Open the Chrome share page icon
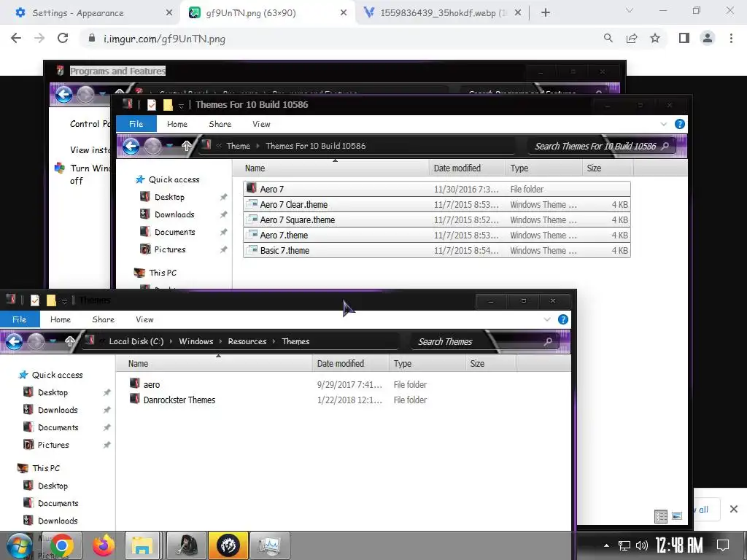This screenshot has width=747, height=560. tap(632, 38)
